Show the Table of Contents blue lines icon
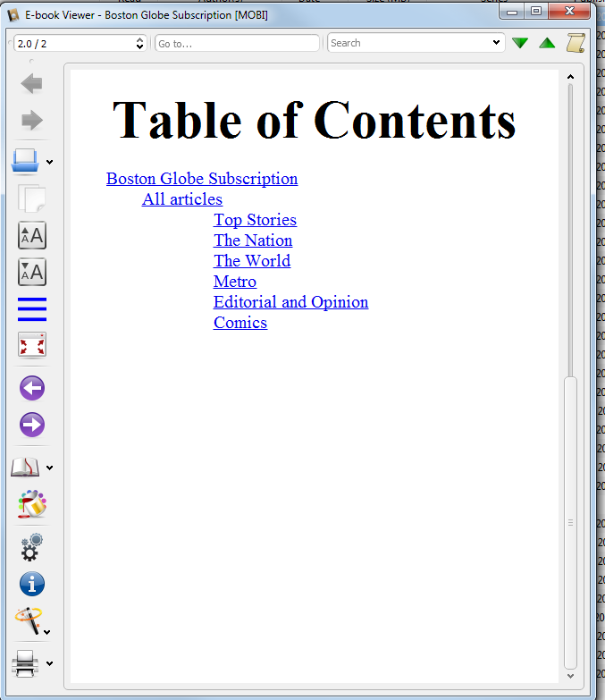The height and width of the screenshot is (700, 605). (x=31, y=309)
